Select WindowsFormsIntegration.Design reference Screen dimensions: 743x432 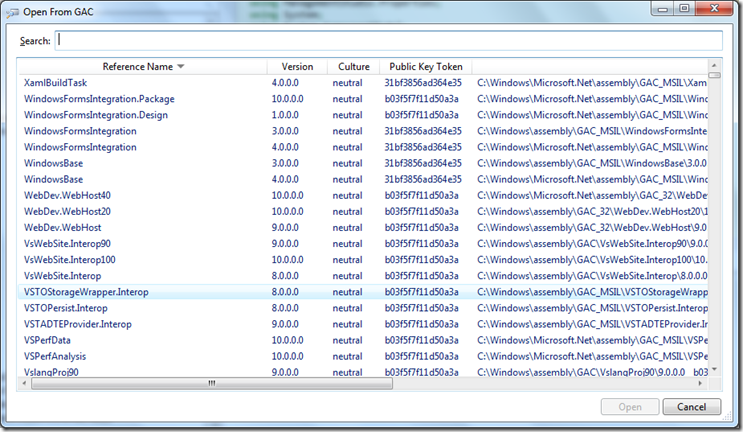click(95, 115)
